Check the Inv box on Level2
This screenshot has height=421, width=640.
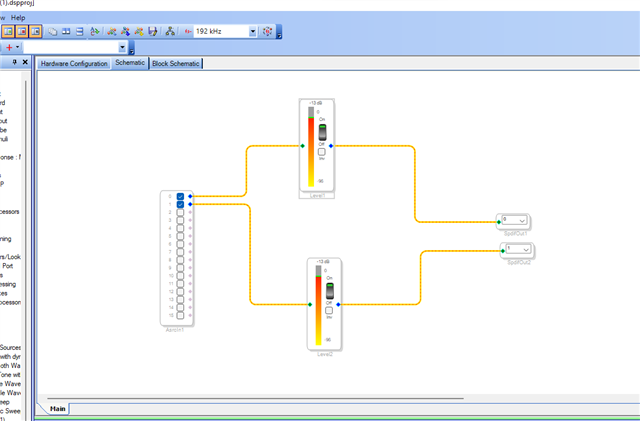click(x=329, y=311)
